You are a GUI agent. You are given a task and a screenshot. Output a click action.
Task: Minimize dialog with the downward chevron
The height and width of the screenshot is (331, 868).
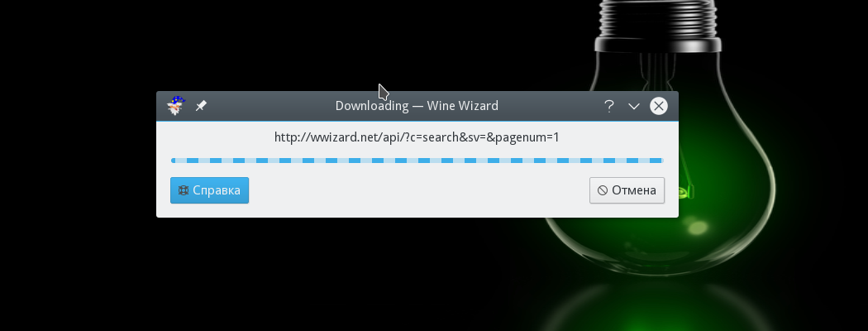click(x=634, y=106)
